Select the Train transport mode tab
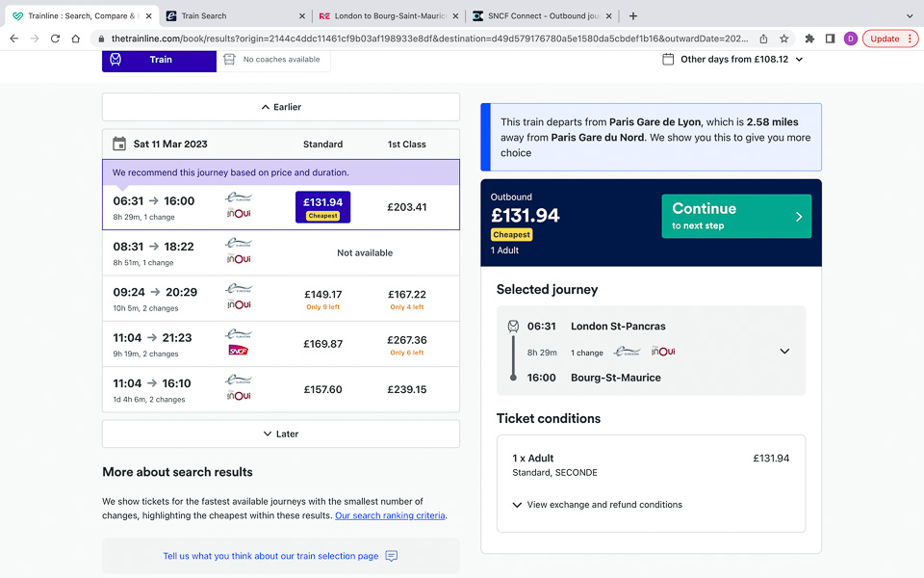 coord(159,60)
